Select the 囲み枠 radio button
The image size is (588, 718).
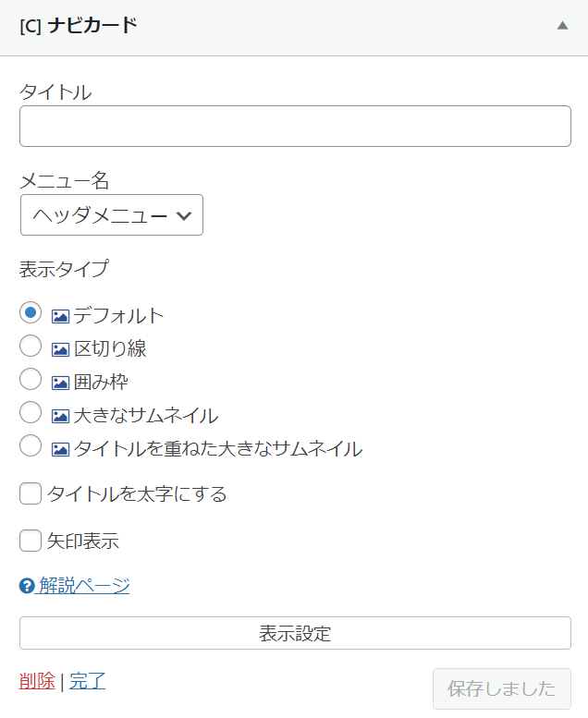tap(31, 379)
